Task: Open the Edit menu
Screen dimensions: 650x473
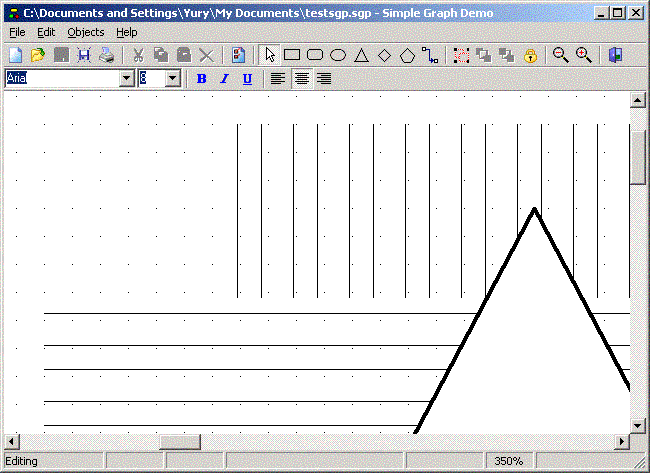Action: click(46, 32)
